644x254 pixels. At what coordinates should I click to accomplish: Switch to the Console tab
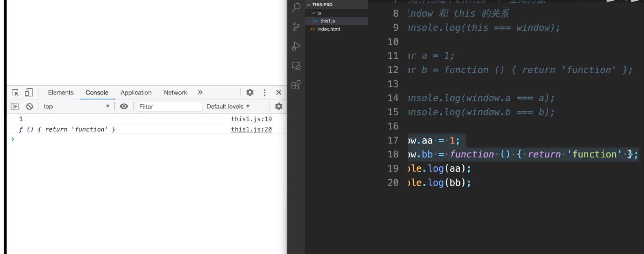(97, 93)
